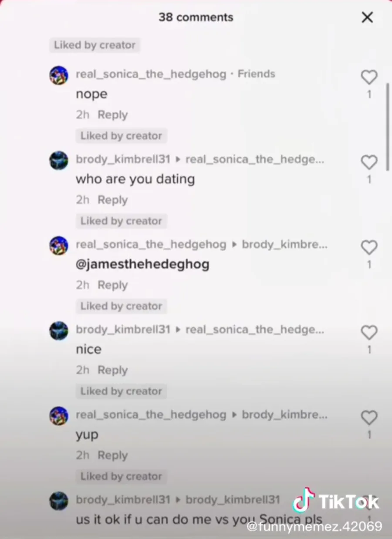The height and width of the screenshot is (539, 392).
Task: Reply to the "nice" comment
Action: click(112, 370)
